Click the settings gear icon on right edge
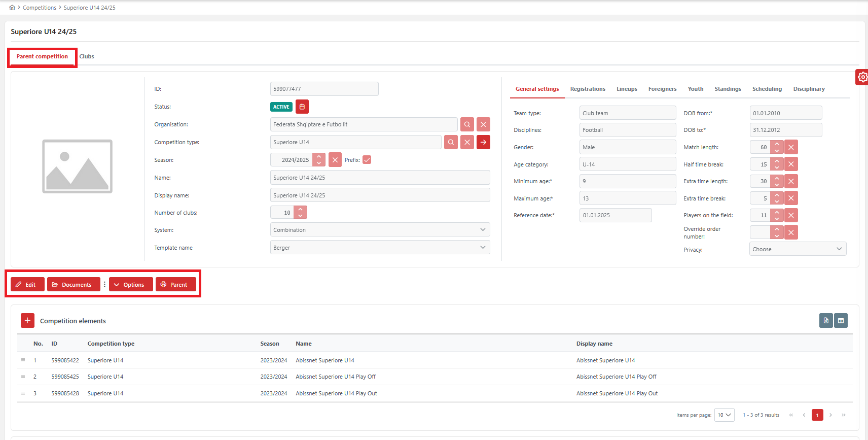This screenshot has height=440, width=868. (x=862, y=77)
